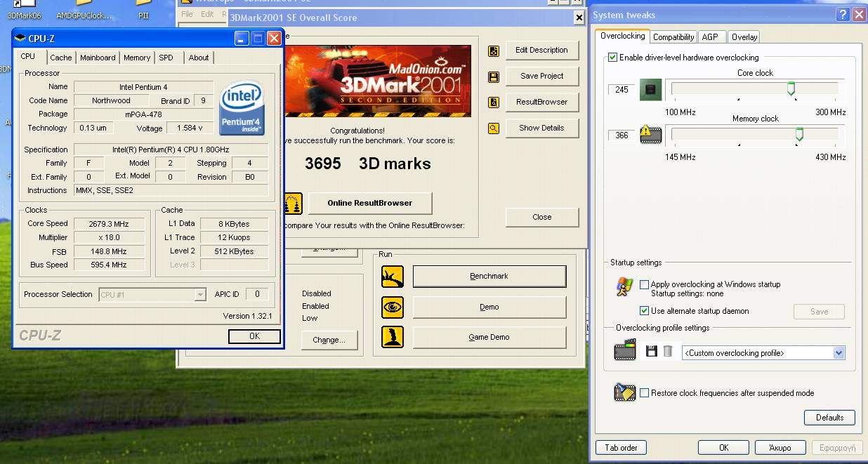The height and width of the screenshot is (464, 868).
Task: Click the icon left of Online ResultBrowser
Action: tap(294, 203)
